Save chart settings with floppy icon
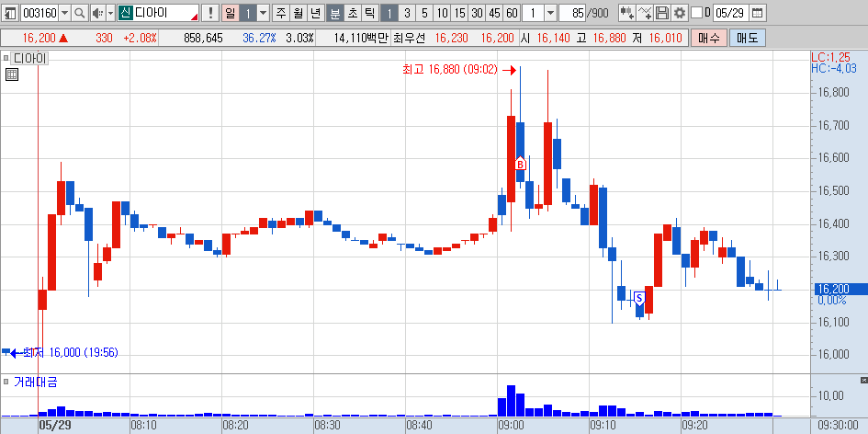Screen dimensions: 868x434 pos(662,13)
